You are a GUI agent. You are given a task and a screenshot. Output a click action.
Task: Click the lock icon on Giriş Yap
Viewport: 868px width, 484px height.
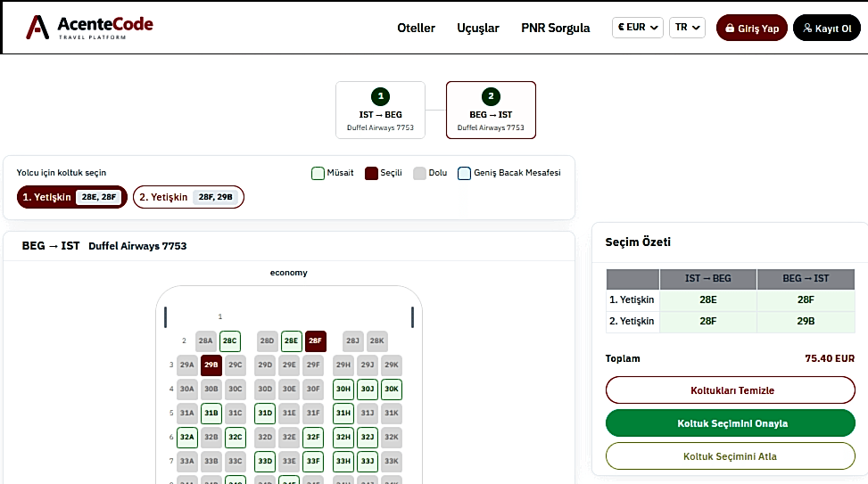tap(730, 29)
